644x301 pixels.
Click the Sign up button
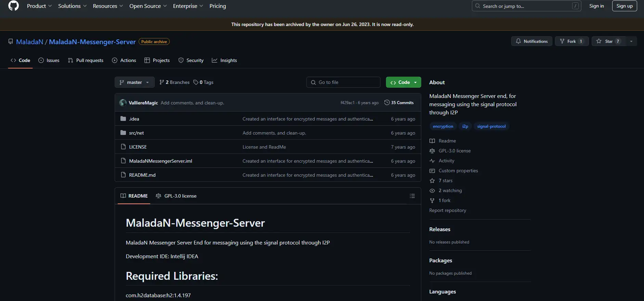[x=624, y=6]
